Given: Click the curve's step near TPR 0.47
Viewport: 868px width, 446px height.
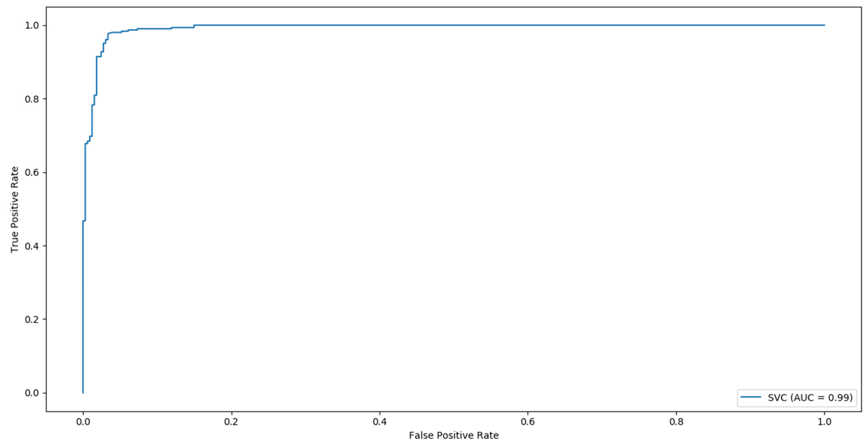Looking at the screenshot, I should 84,221.
